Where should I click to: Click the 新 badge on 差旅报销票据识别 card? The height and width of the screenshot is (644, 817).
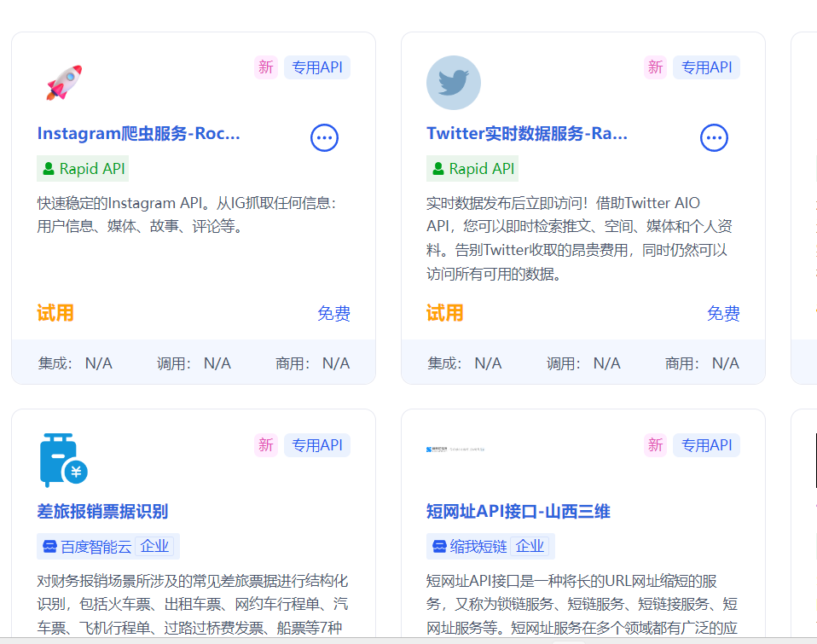[266, 445]
